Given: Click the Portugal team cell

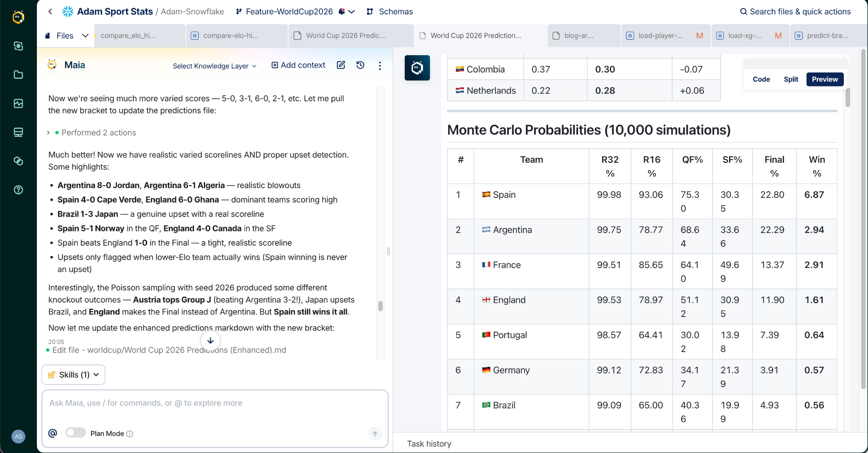Looking at the screenshot, I should [531, 342].
